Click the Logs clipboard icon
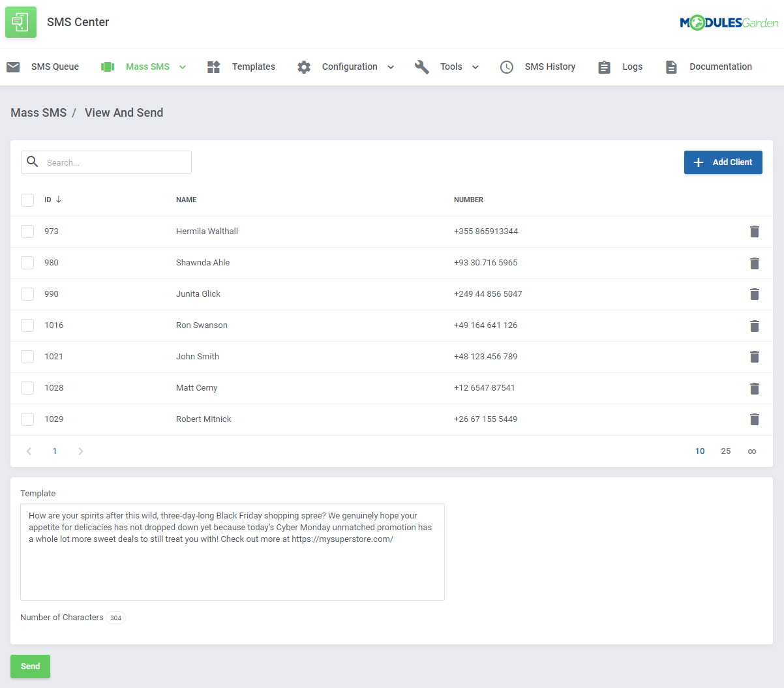 point(603,67)
